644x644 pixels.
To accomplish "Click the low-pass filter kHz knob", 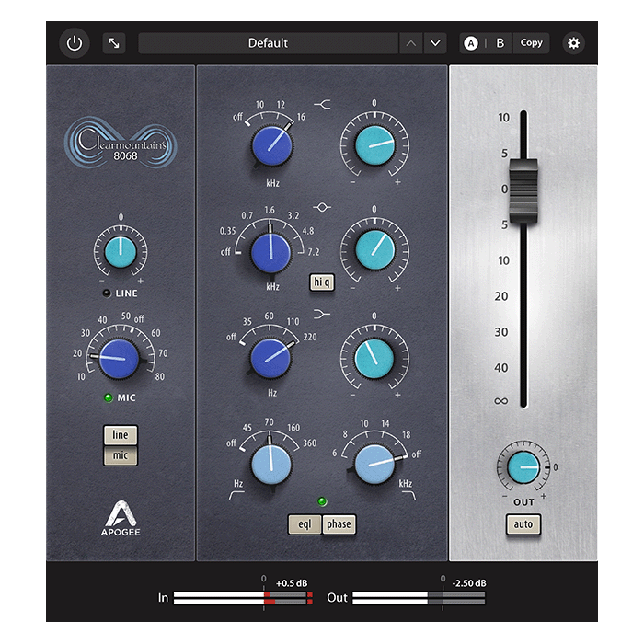I will (374, 464).
